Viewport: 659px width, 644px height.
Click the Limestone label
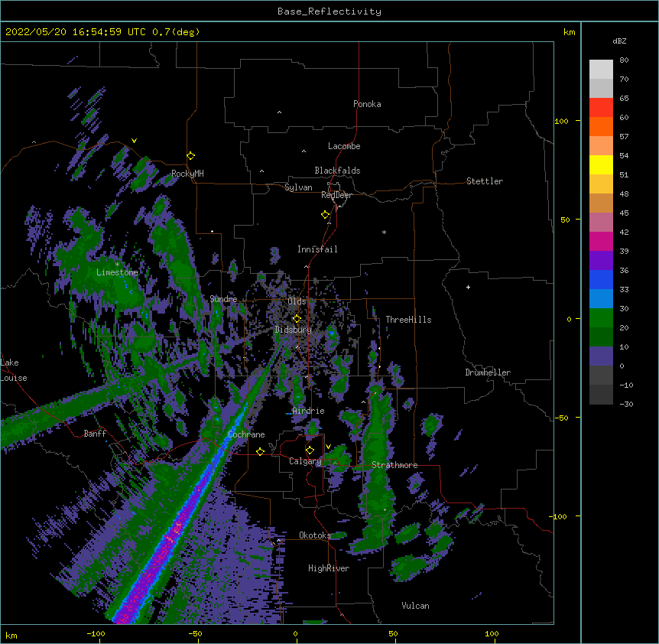pyautogui.click(x=117, y=272)
